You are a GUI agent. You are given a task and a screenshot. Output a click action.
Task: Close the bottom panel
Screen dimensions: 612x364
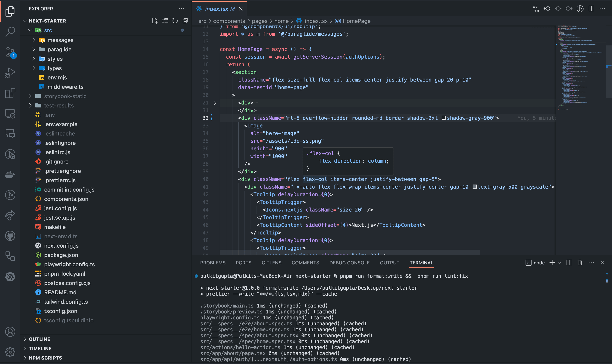pos(602,263)
